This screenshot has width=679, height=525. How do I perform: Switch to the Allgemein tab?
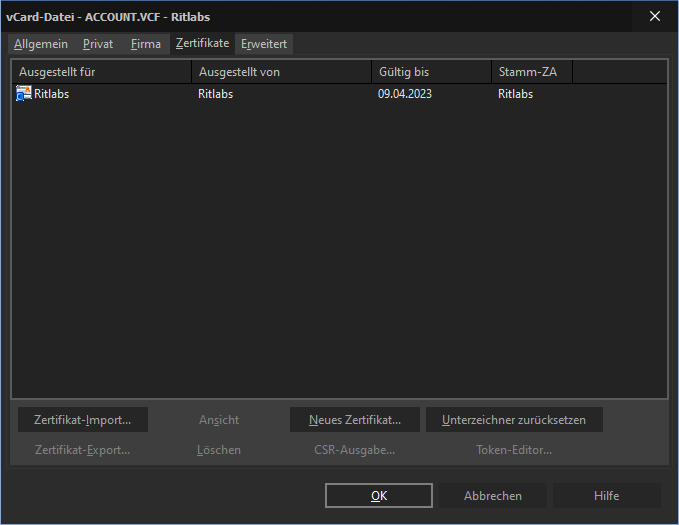(41, 44)
